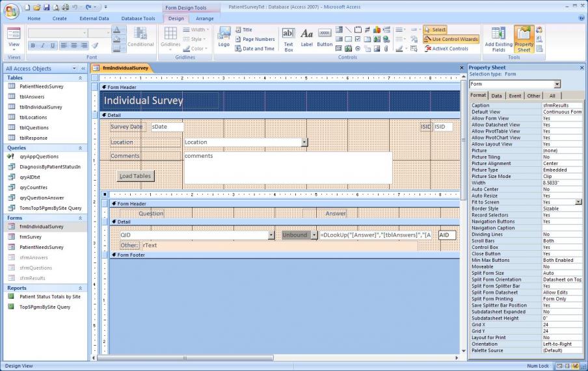Click Conditional formatting icon
The image size is (588, 371).
(140, 37)
